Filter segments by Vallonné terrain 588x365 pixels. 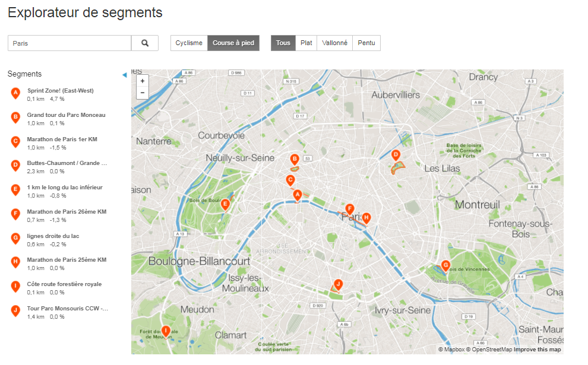334,43
